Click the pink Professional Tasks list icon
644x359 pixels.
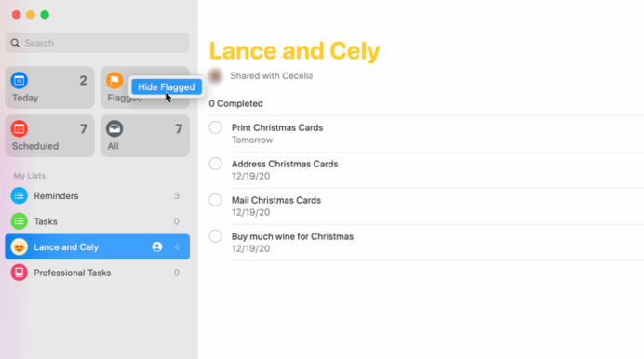[x=20, y=273]
